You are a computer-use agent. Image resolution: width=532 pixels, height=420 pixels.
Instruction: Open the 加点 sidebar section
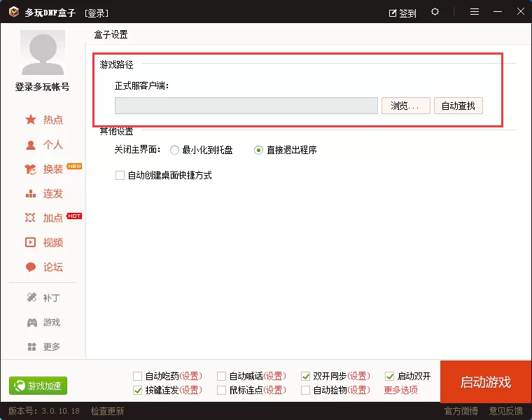(44, 218)
